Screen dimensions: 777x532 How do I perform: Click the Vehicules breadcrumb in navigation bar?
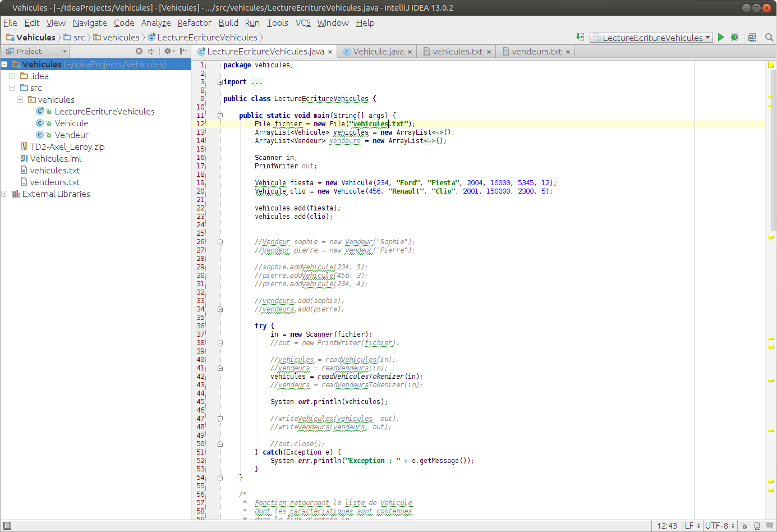[31, 38]
